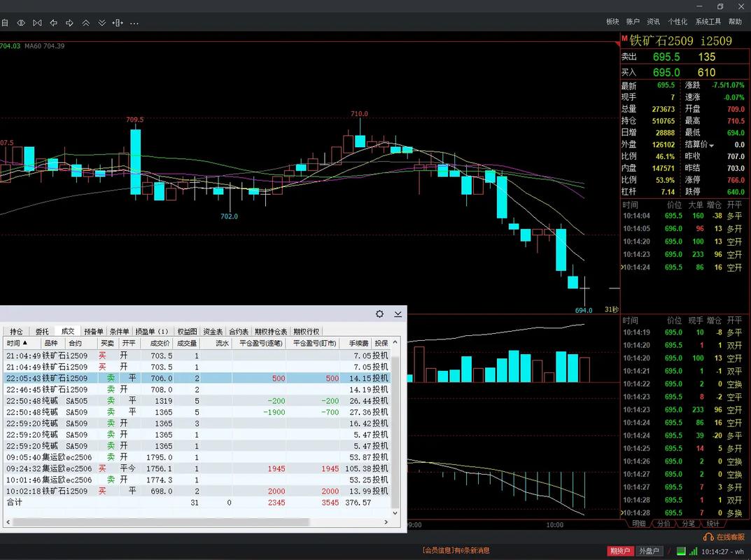
Task: Click the left arrow navigation icon
Action: 54,23
